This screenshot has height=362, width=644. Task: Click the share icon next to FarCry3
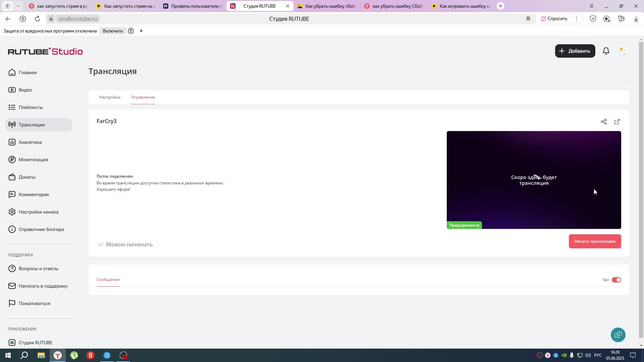pyautogui.click(x=603, y=122)
